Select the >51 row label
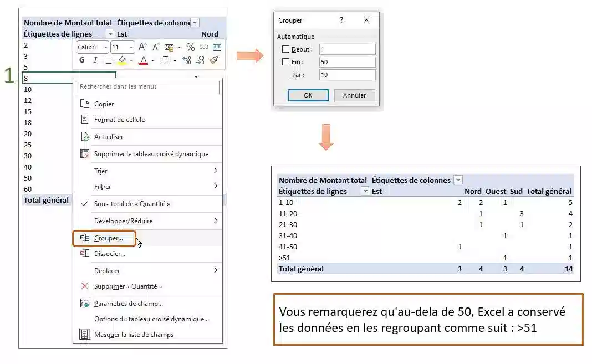Viewport: 592px width, 364px height. click(284, 258)
